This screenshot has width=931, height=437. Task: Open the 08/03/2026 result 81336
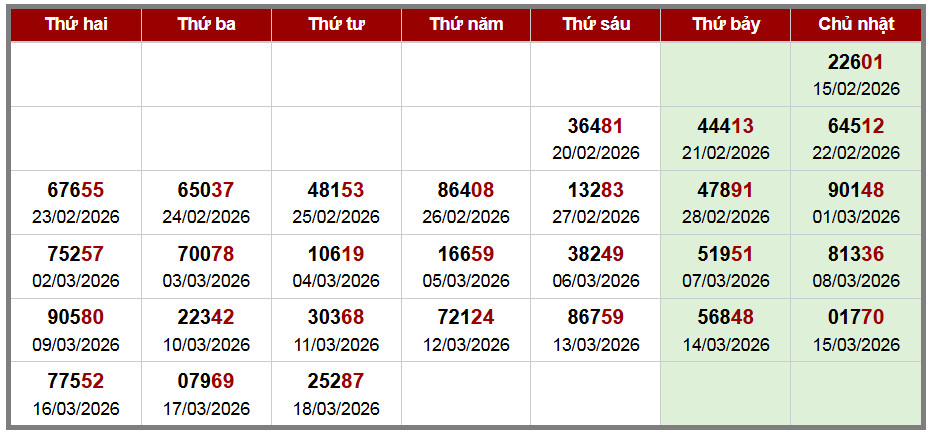tap(856, 254)
